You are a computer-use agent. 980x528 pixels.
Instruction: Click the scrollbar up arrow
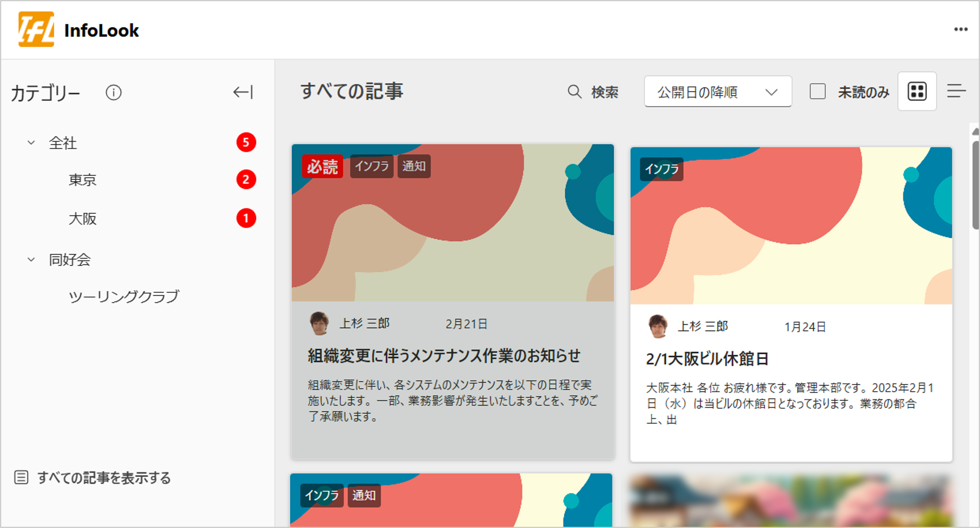tap(976, 132)
